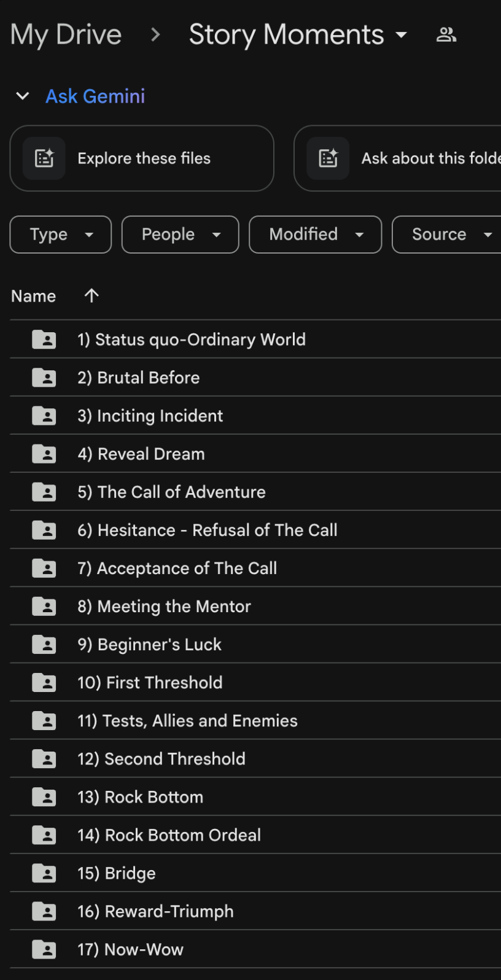Navigate to My Drive breadcrumb
Image resolution: width=501 pixels, height=980 pixels.
(66, 35)
